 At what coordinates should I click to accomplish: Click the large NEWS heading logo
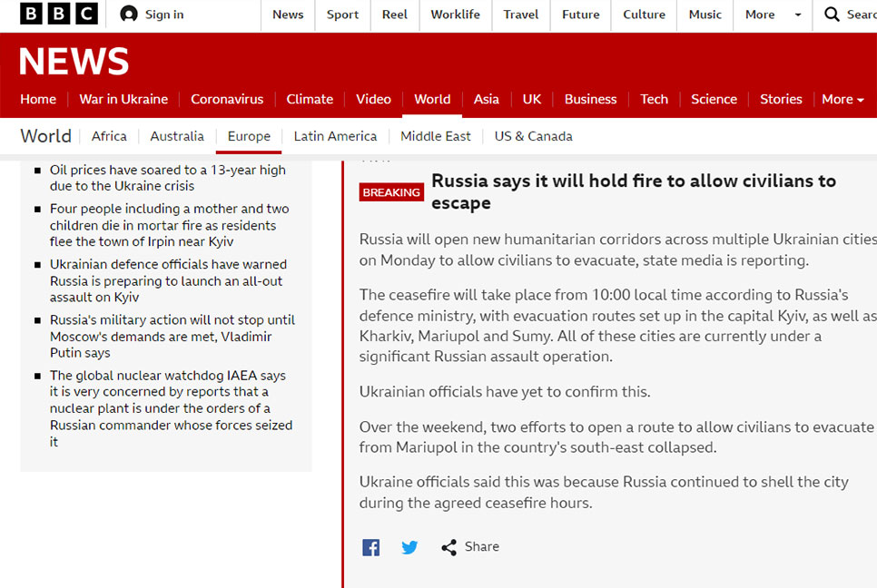74,62
